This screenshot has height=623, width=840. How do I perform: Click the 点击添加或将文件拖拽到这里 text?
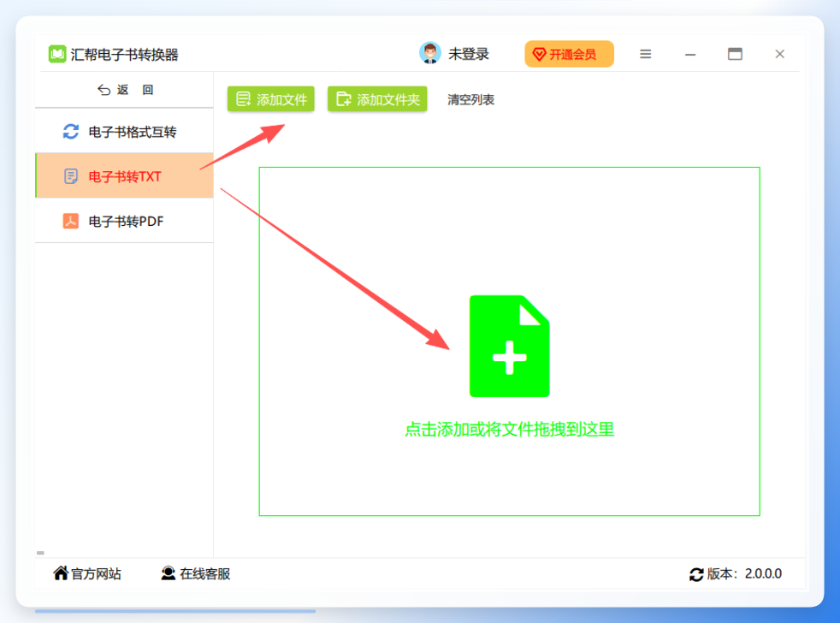coord(510,430)
